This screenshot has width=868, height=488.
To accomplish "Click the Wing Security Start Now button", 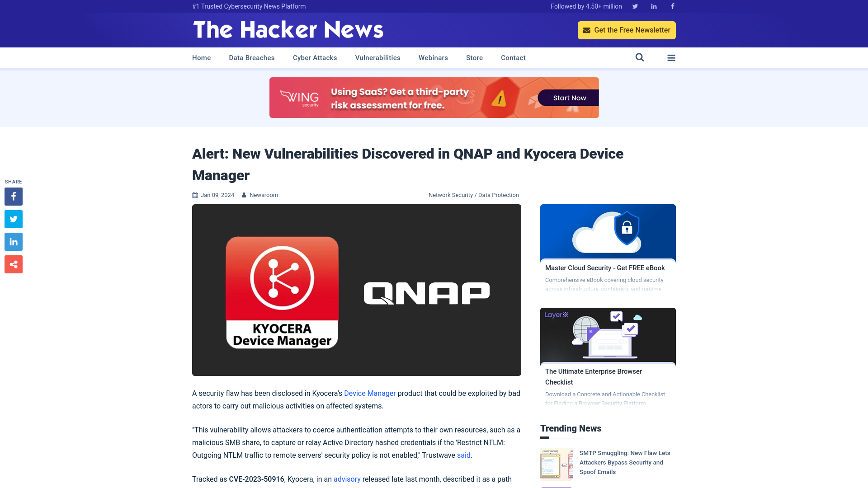I will (x=569, y=98).
